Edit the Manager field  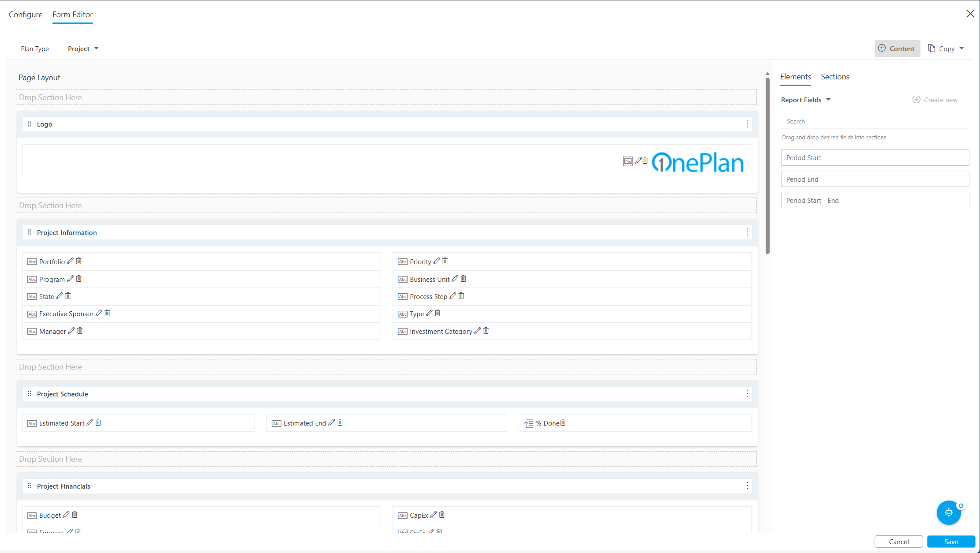tap(71, 331)
